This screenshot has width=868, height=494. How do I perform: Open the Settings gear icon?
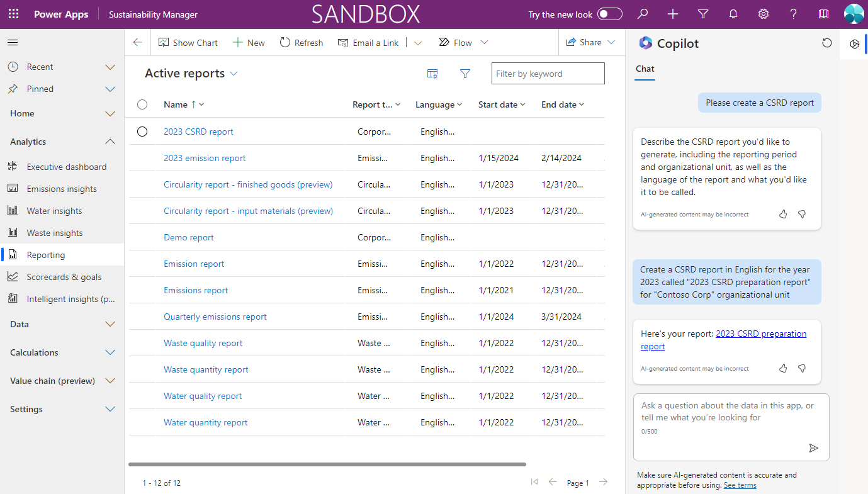[x=764, y=14]
